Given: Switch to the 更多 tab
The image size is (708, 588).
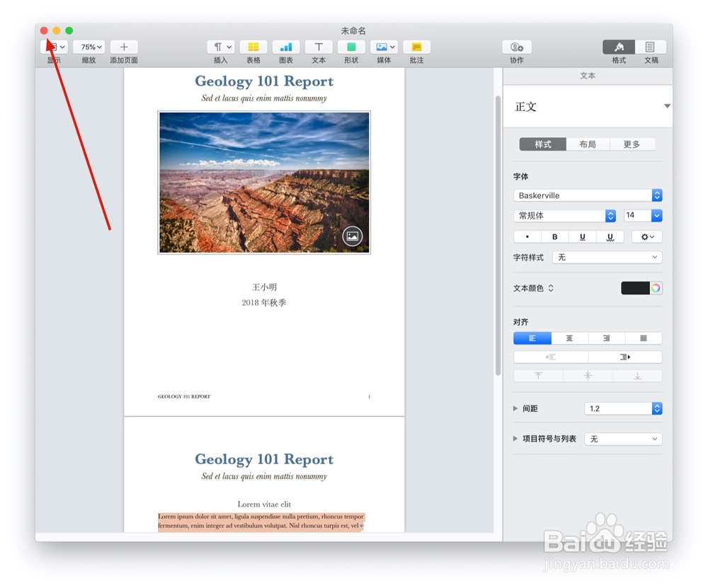Looking at the screenshot, I should [x=632, y=144].
